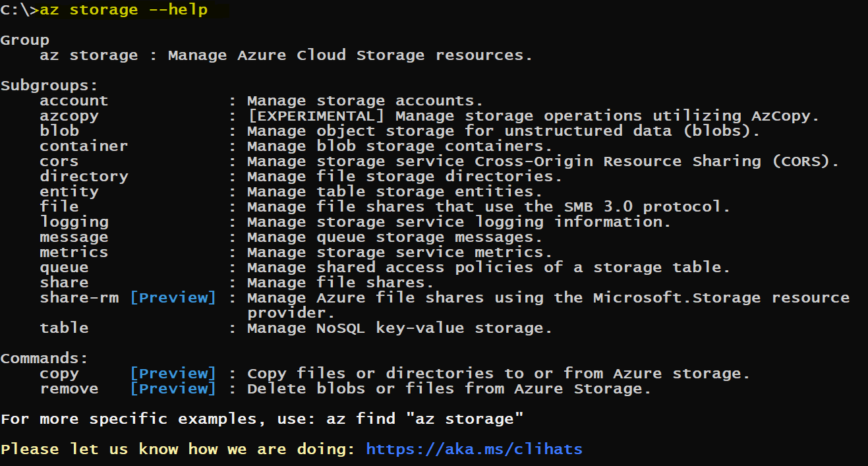Click the logging subgroup entry

pyautogui.click(x=73, y=221)
